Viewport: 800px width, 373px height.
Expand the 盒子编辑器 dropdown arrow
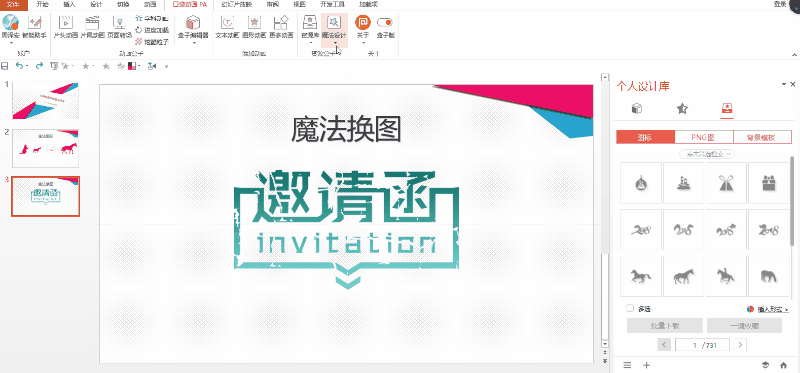pyautogui.click(x=193, y=43)
